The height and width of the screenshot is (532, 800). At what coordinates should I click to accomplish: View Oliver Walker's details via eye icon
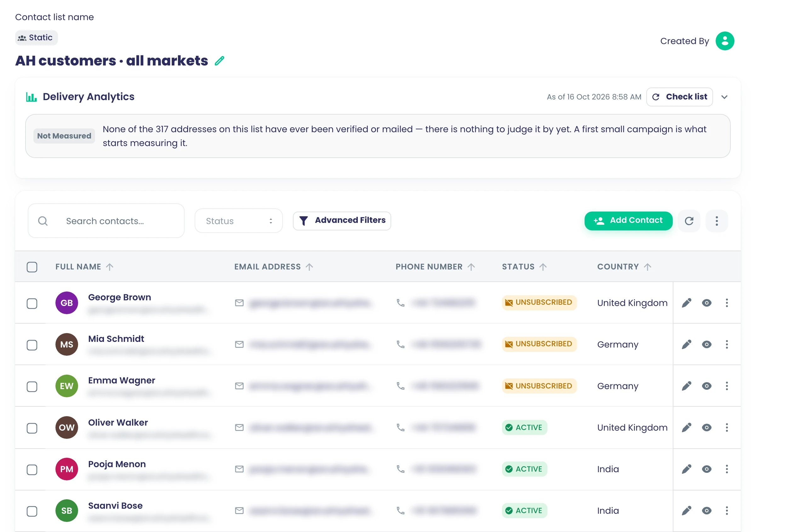coord(707,427)
